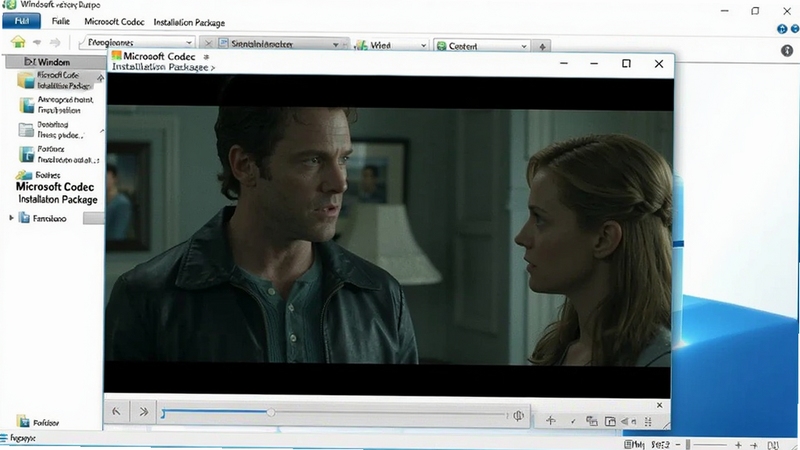Click the previous button in player controls
This screenshot has width=800, height=450.
(x=116, y=411)
